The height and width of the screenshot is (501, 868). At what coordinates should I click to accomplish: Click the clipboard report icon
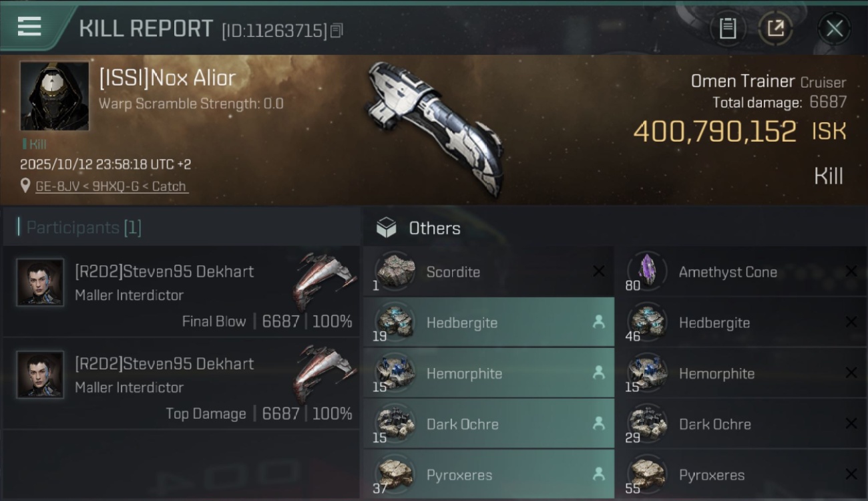click(728, 29)
